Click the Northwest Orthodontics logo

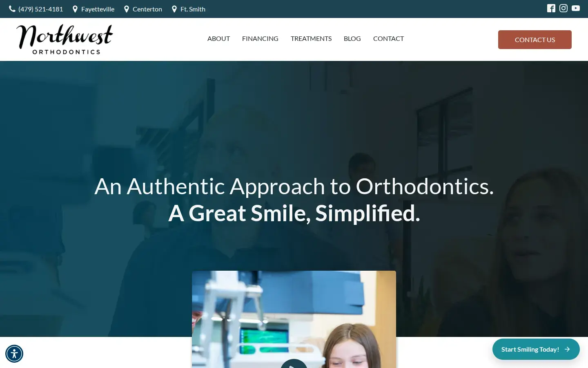(x=65, y=39)
